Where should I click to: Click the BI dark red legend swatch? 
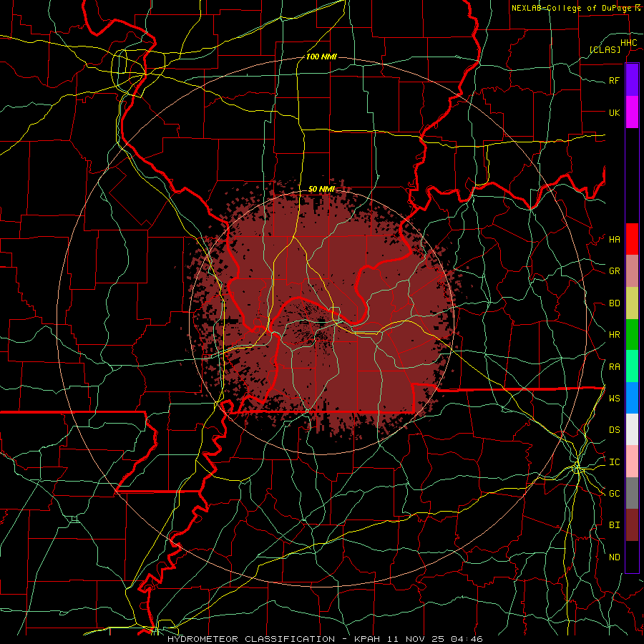[x=632, y=525]
